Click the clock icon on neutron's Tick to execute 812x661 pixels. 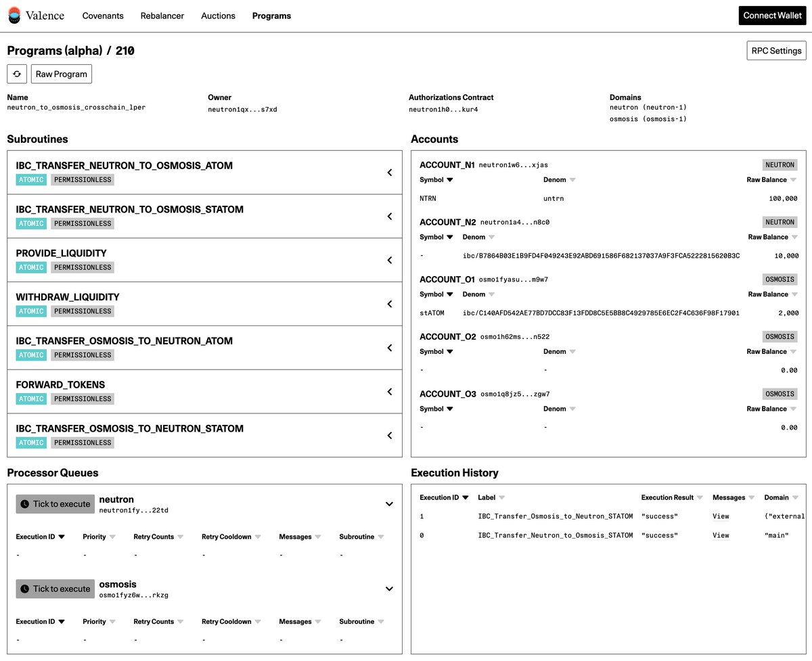click(x=24, y=504)
